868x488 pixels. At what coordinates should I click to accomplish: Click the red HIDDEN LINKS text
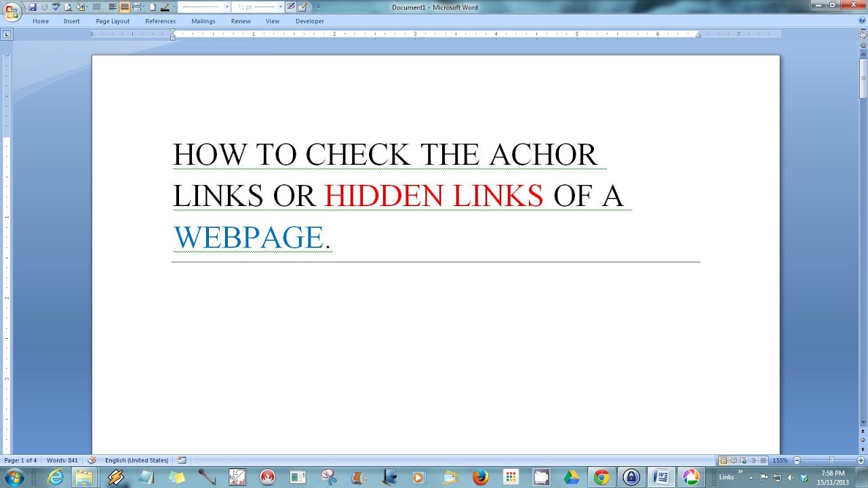434,196
